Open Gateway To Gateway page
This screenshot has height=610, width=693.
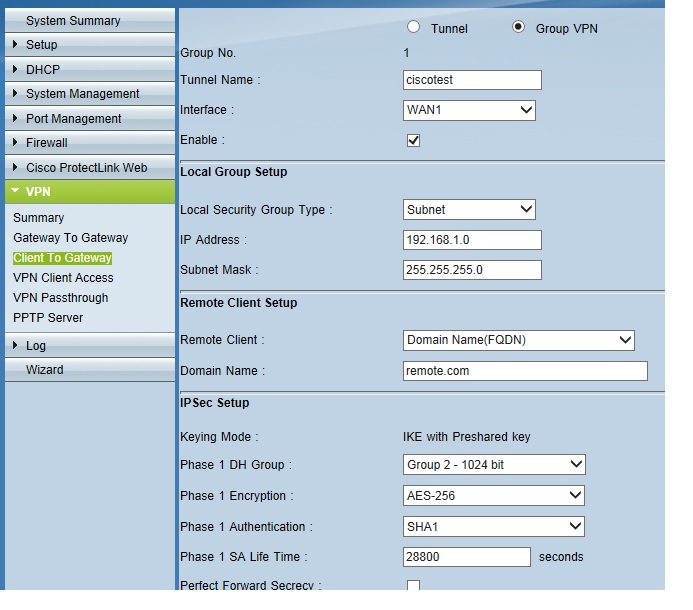click(71, 238)
